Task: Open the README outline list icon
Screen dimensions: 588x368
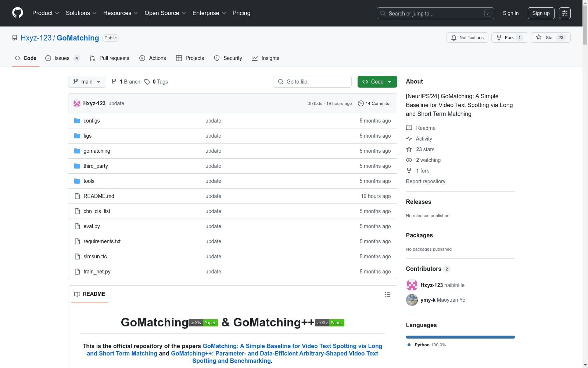Action: [x=388, y=294]
